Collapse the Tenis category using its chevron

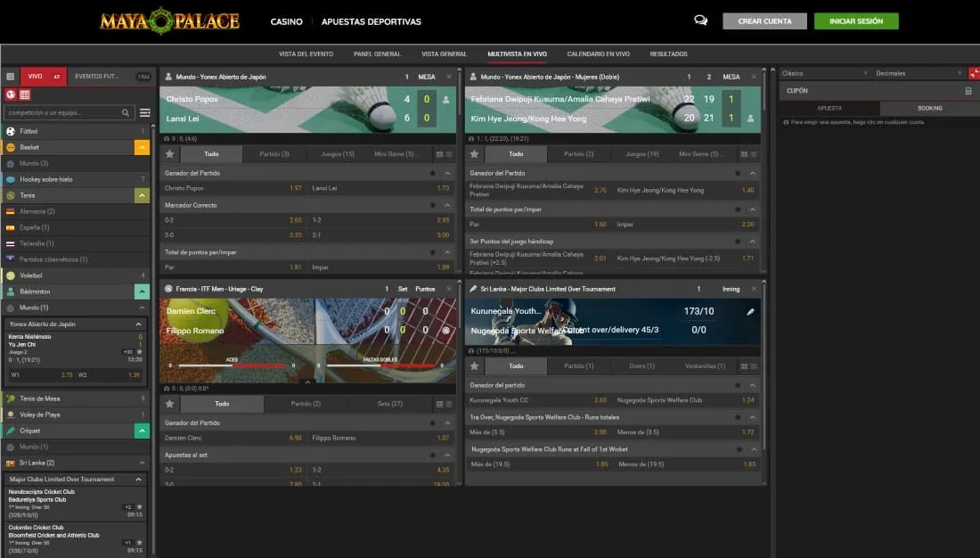(142, 195)
